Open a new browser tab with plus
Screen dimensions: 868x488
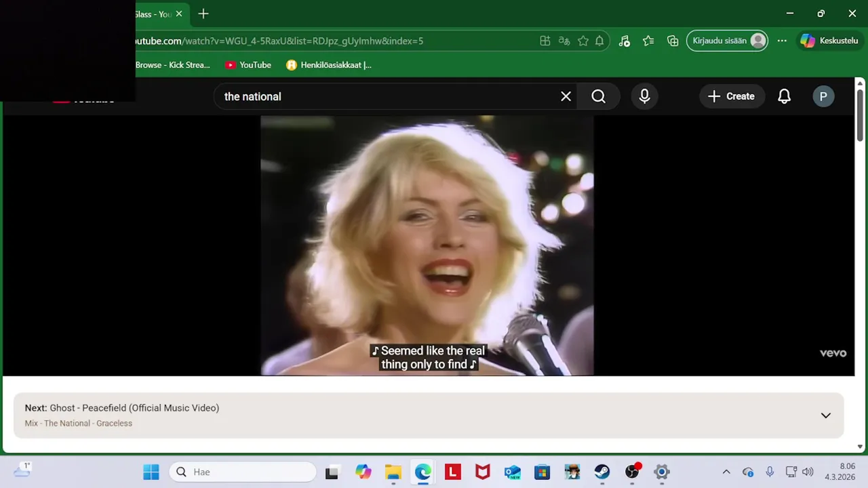203,14
